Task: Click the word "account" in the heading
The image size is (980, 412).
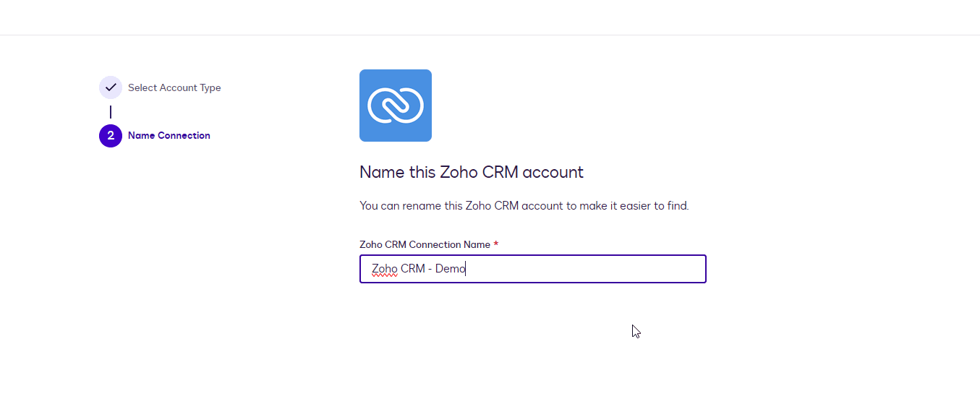Action: [553, 172]
